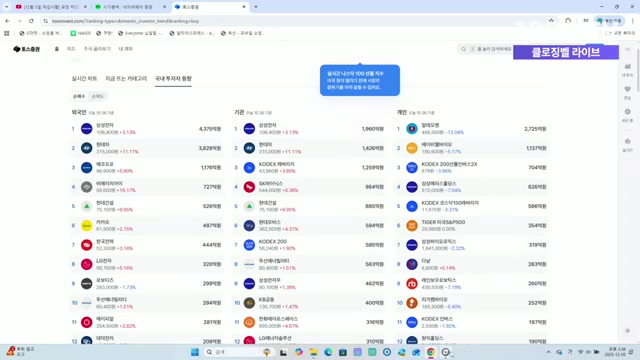Open Chrome from the Windows taskbar

(431, 352)
